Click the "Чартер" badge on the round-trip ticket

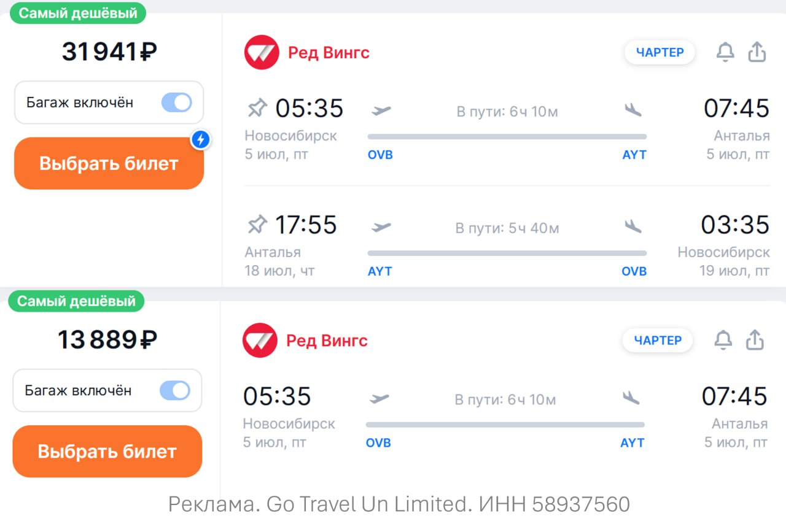tap(660, 53)
